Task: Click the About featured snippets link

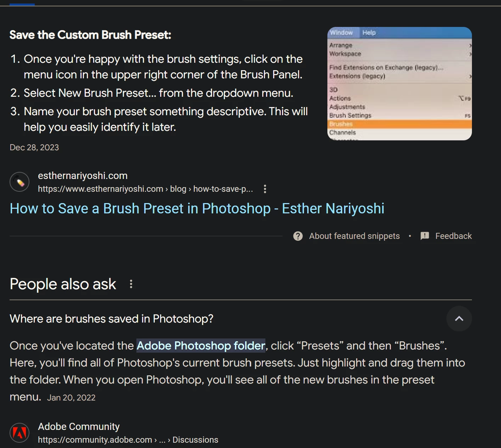Action: click(354, 236)
